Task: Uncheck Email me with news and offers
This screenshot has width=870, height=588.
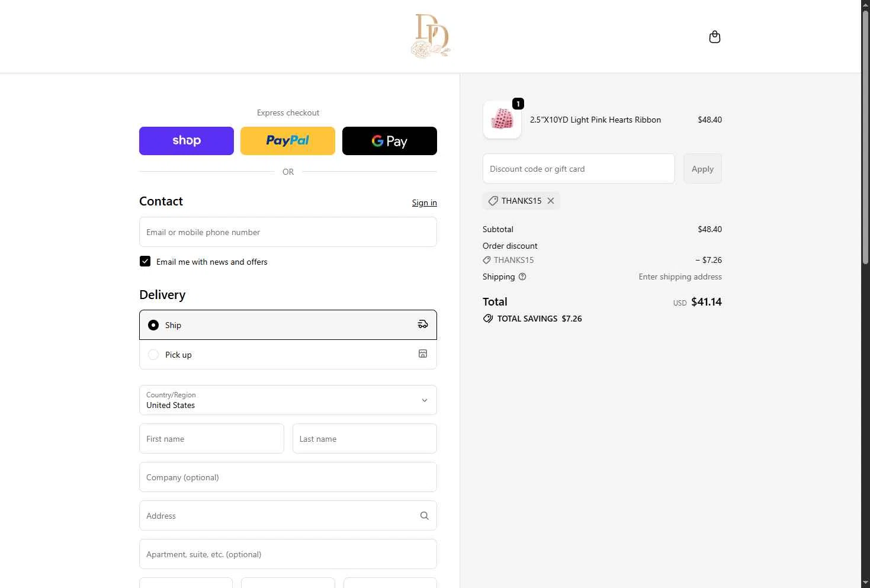Action: [x=145, y=261]
